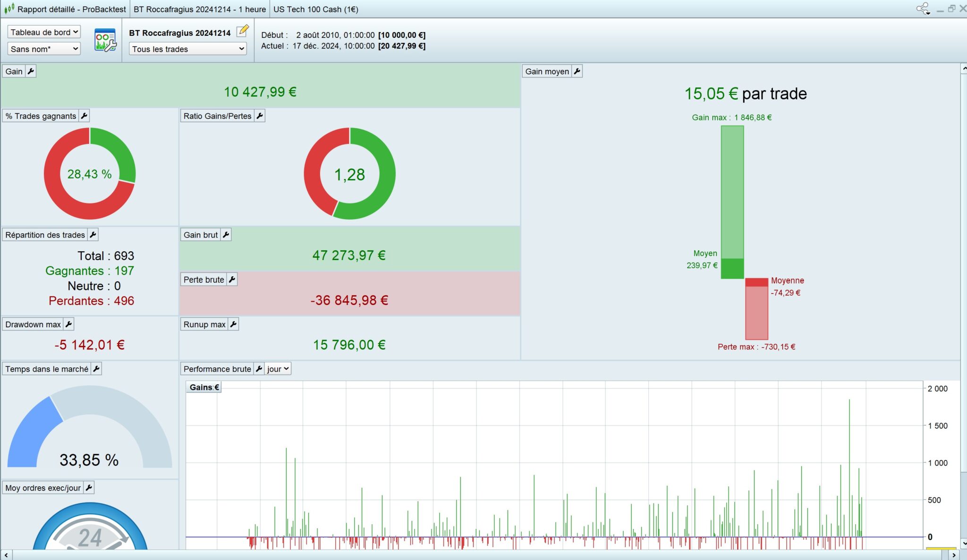Click wrench next to Temps dans le marché

tap(96, 369)
